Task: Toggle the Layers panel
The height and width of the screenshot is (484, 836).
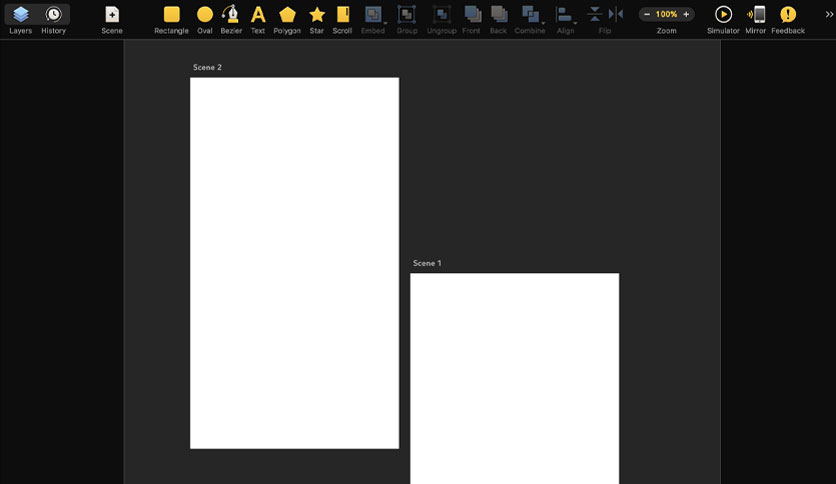Action: (x=21, y=20)
